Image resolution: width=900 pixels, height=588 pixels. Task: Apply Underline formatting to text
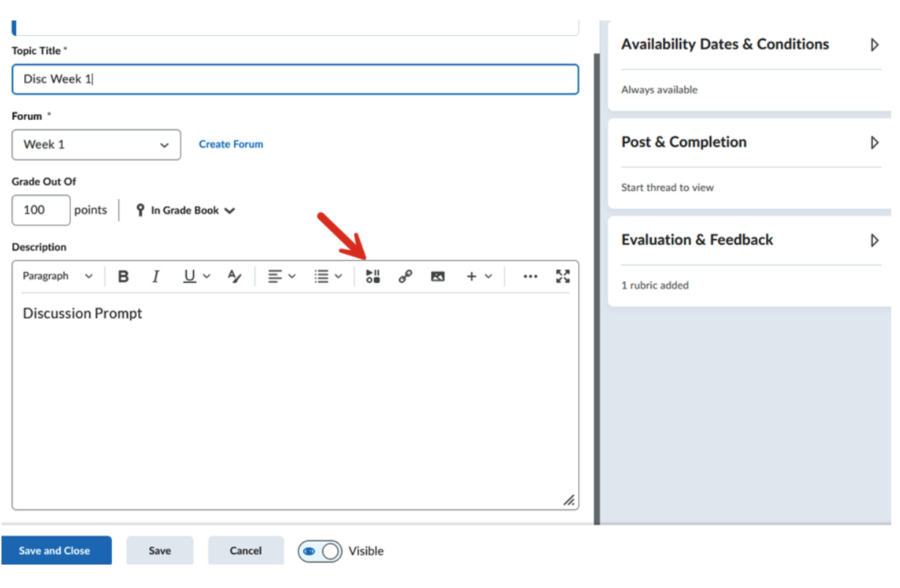click(x=190, y=276)
